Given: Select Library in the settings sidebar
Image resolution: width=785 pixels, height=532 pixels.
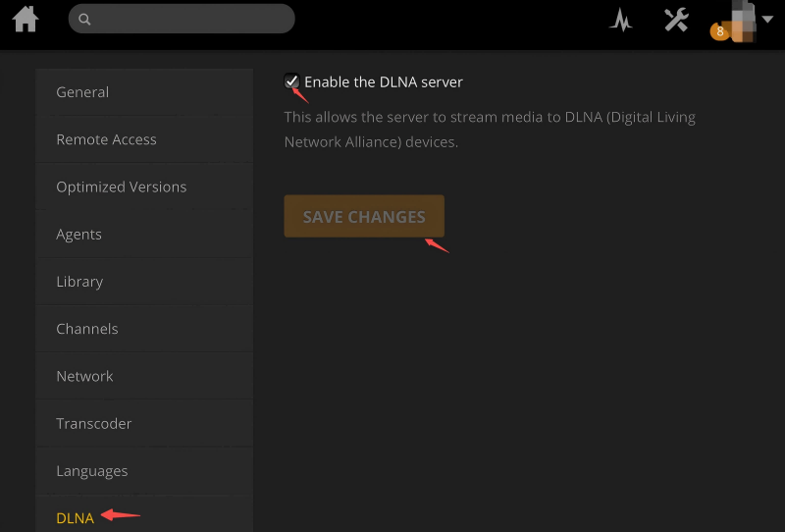Looking at the screenshot, I should click(x=79, y=282).
